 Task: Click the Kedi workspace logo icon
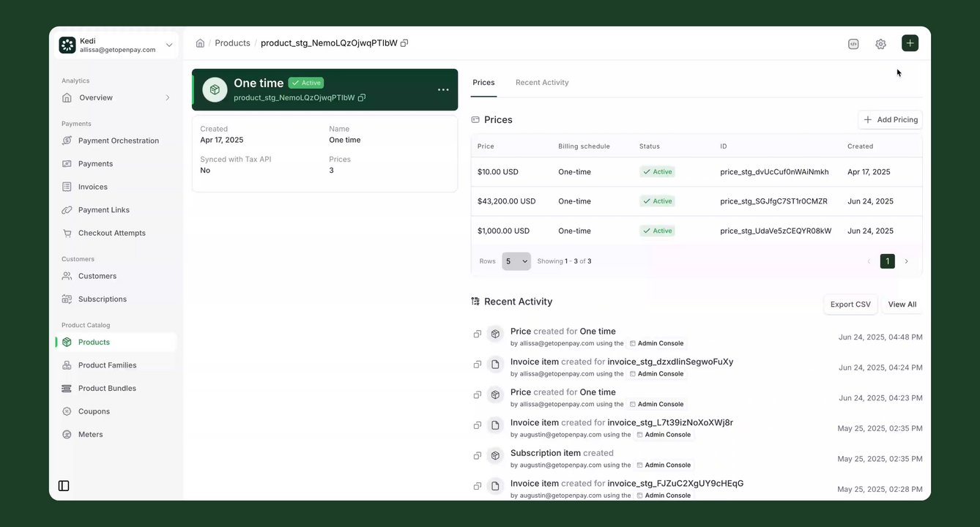[67, 45]
